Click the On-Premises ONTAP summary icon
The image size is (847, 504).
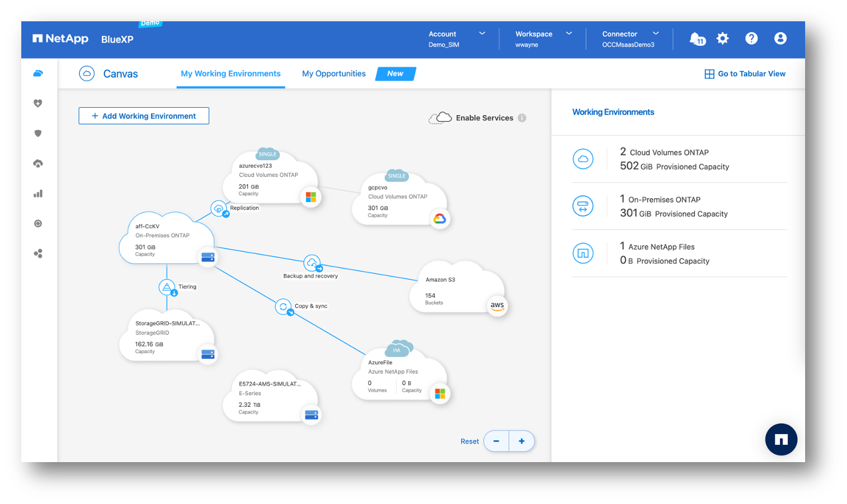pos(583,206)
